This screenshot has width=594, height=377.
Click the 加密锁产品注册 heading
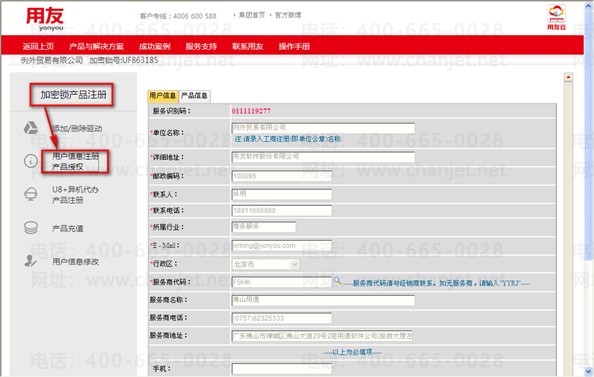[x=73, y=94]
